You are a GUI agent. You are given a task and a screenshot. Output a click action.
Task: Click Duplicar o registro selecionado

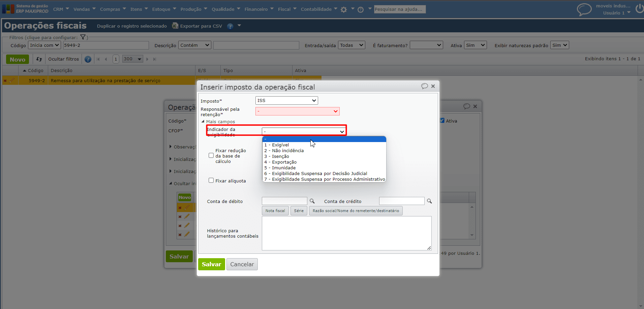pyautogui.click(x=132, y=26)
